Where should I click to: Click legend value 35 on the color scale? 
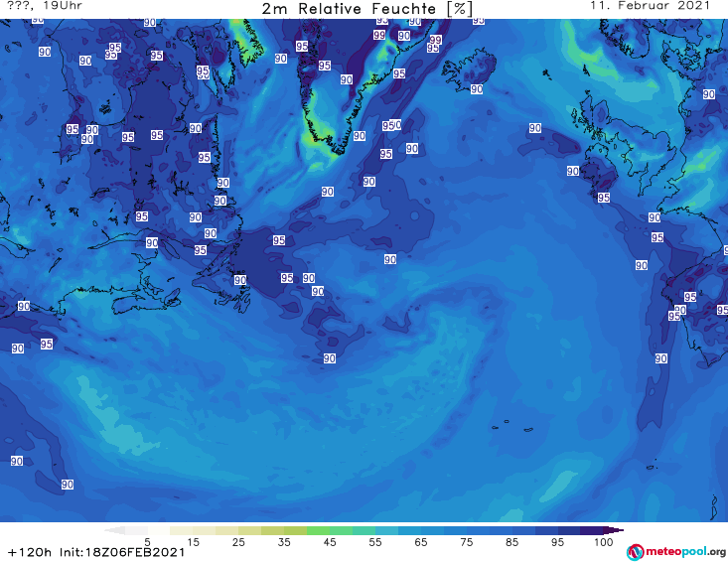pyautogui.click(x=284, y=542)
